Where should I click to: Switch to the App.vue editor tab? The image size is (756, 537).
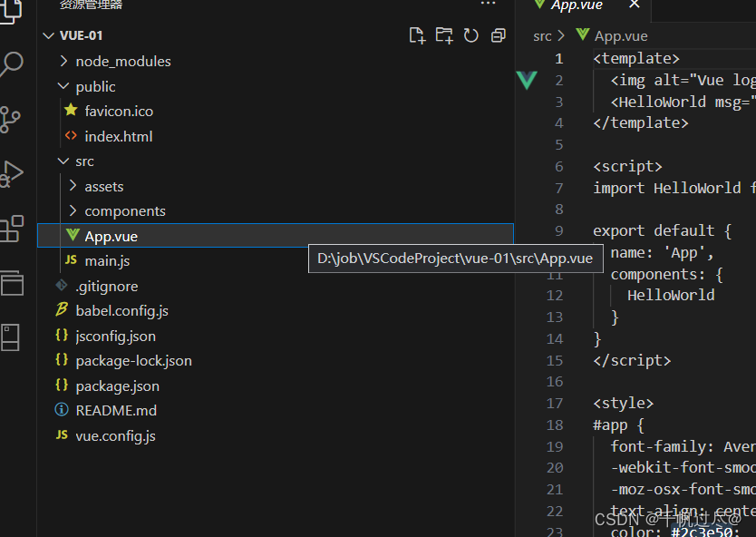[x=577, y=5]
